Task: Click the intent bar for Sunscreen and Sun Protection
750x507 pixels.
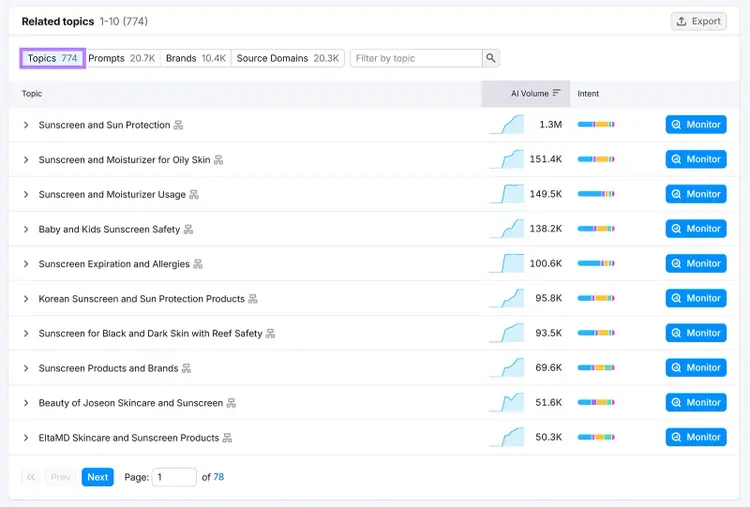Action: pos(596,124)
